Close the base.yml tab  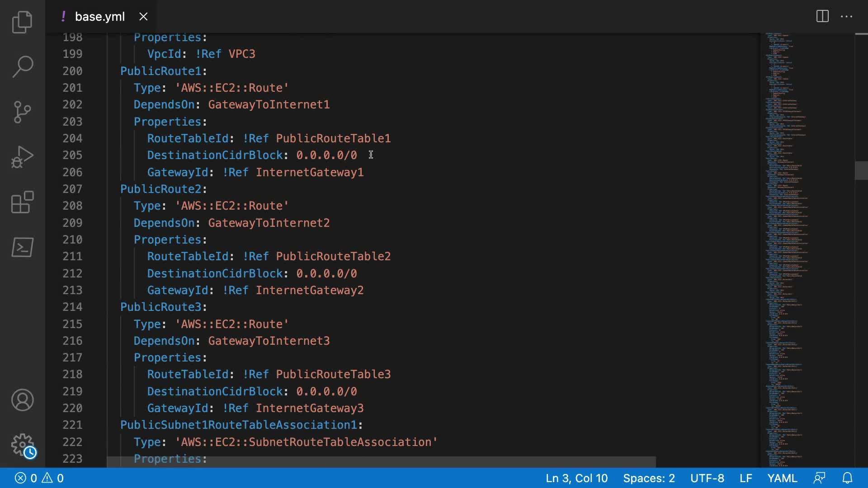(143, 17)
